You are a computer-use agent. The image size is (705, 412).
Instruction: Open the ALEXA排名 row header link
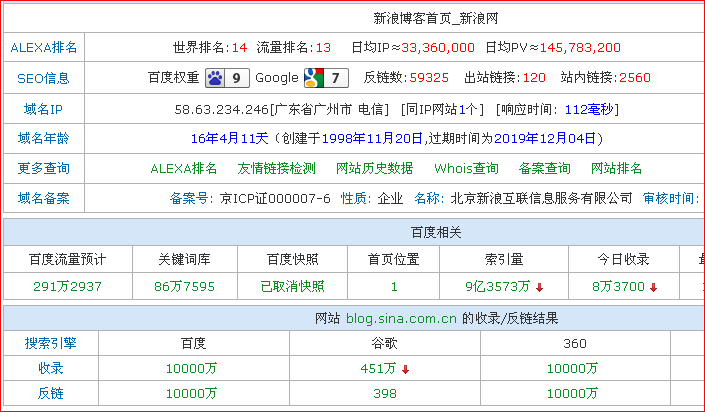pyautogui.click(x=44, y=48)
